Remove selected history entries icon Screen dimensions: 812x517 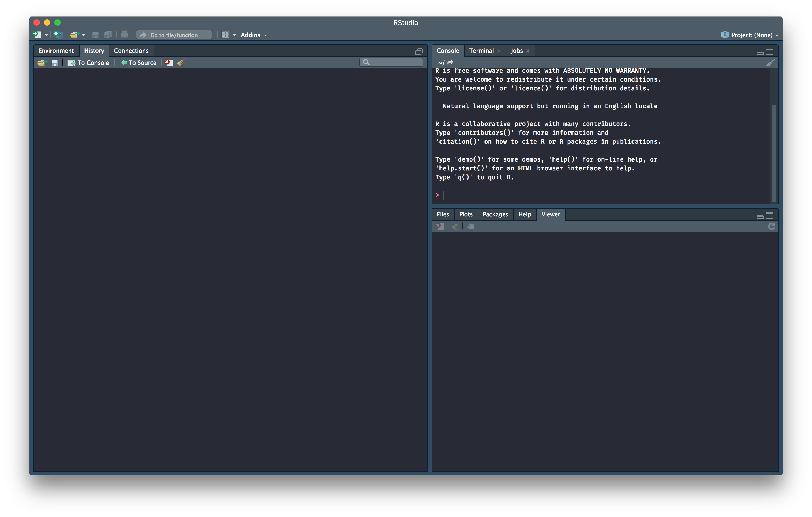(169, 62)
